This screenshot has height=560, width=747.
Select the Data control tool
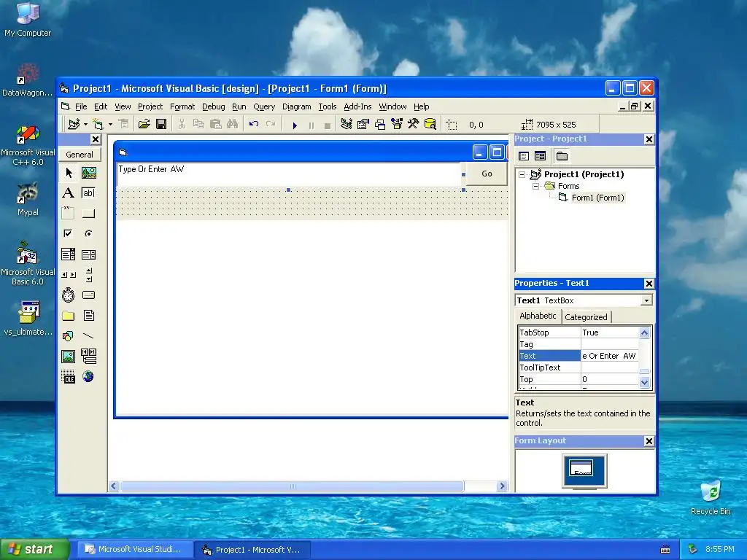pos(88,356)
